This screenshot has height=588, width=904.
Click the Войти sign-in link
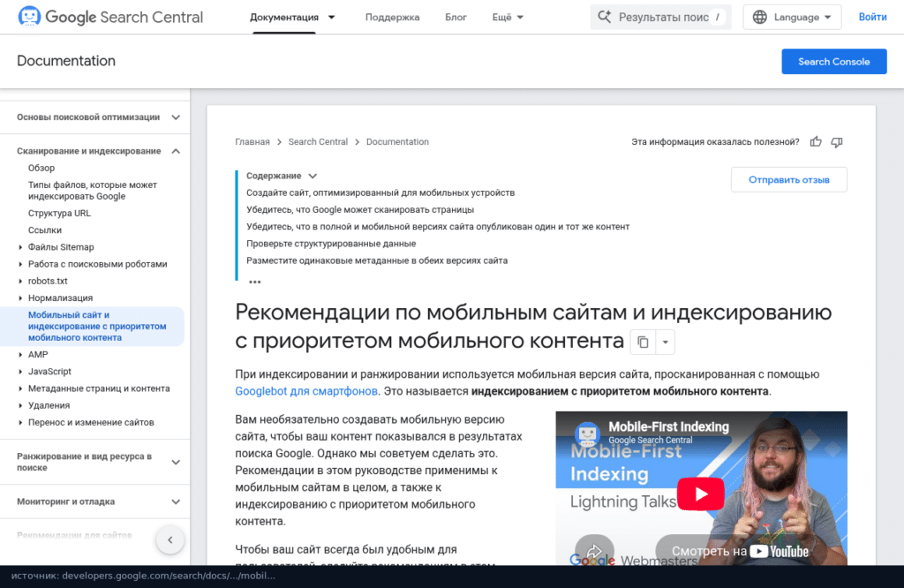point(872,18)
